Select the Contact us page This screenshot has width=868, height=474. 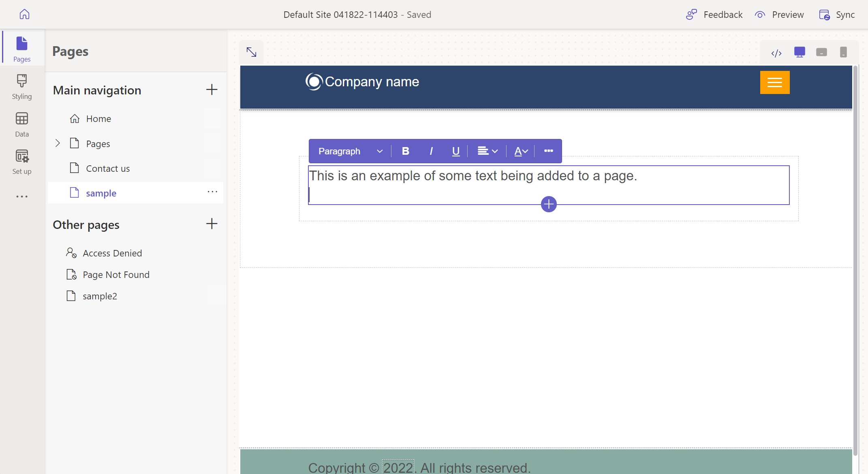tap(107, 168)
